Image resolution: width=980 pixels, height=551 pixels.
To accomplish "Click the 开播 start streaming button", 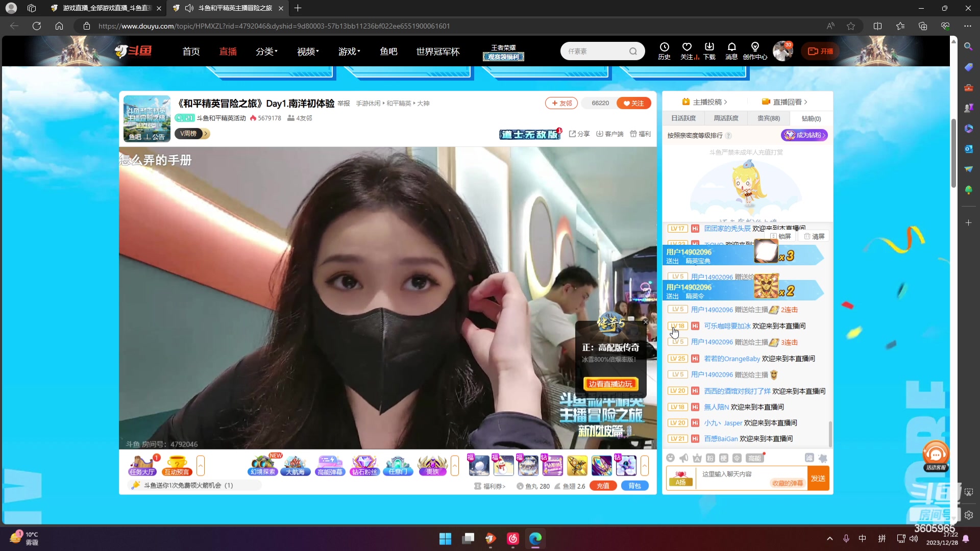I will [820, 51].
